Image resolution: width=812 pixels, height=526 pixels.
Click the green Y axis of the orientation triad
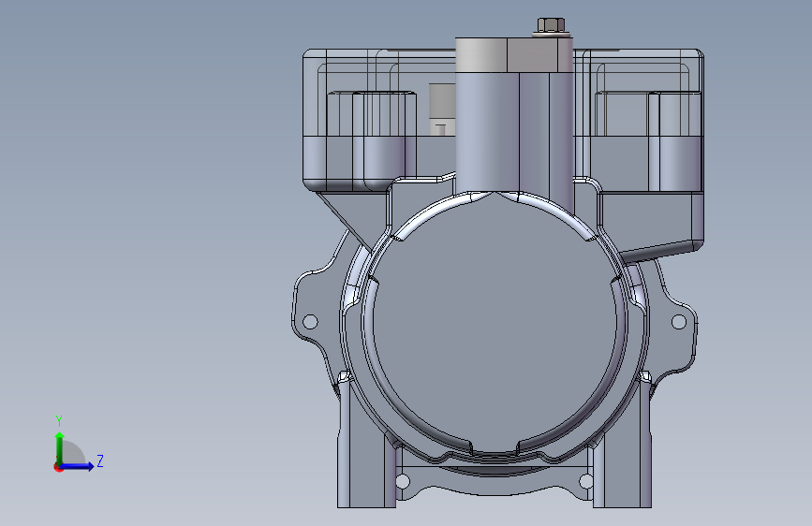tap(60, 448)
